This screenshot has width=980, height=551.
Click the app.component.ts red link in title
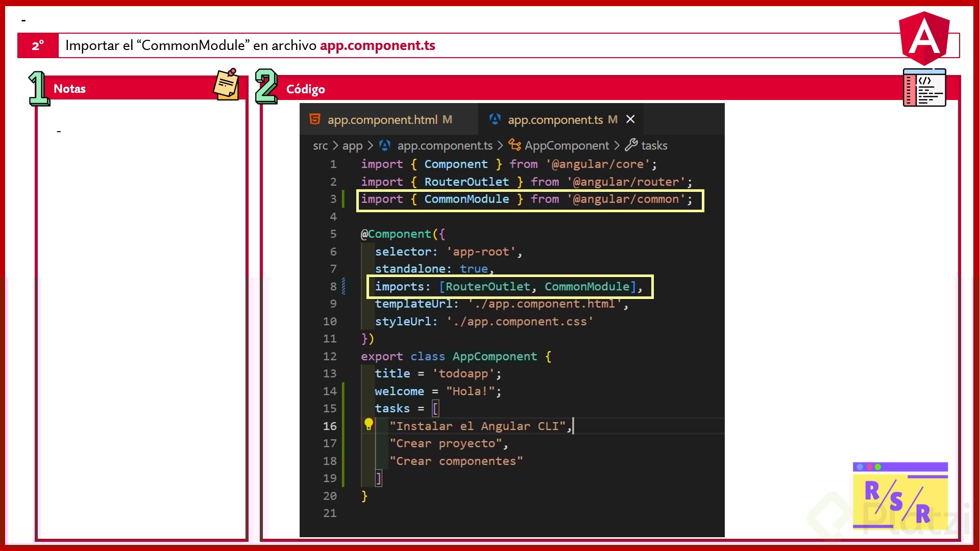[x=377, y=45]
